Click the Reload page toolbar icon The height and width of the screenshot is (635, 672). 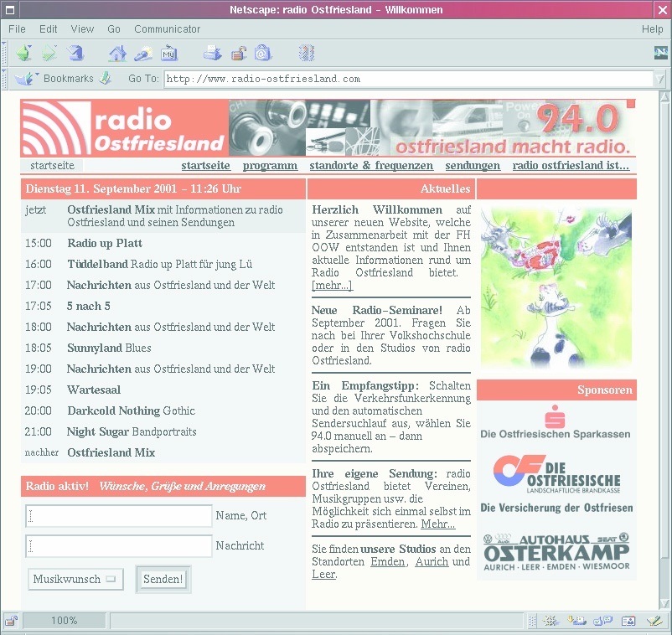coord(76,53)
